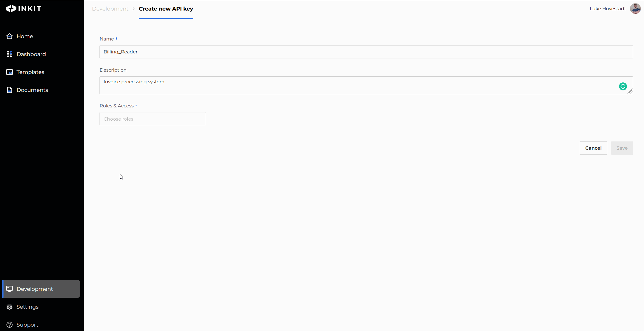This screenshot has height=331, width=644.
Task: Click the Development monitor icon
Action: [x=9, y=289]
